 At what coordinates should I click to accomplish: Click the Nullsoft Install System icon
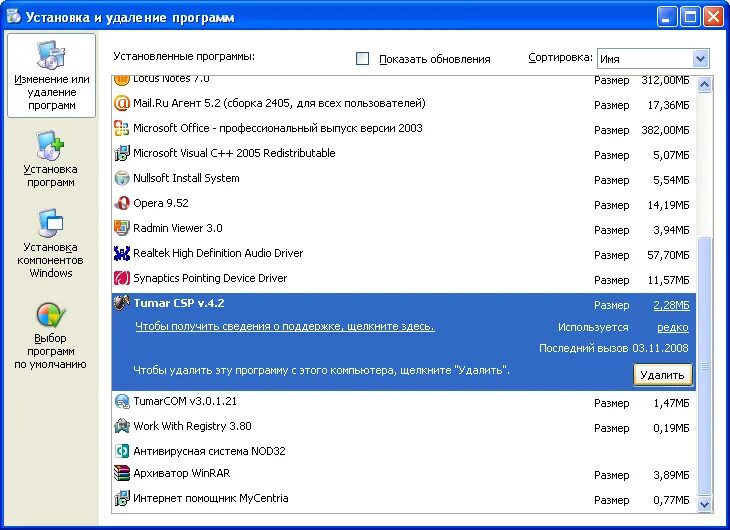[122, 178]
